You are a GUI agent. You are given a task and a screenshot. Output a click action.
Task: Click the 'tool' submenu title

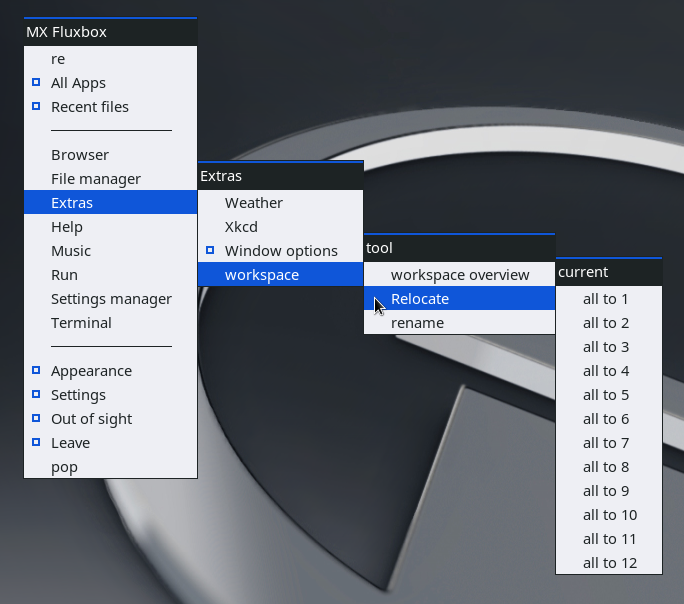(459, 248)
